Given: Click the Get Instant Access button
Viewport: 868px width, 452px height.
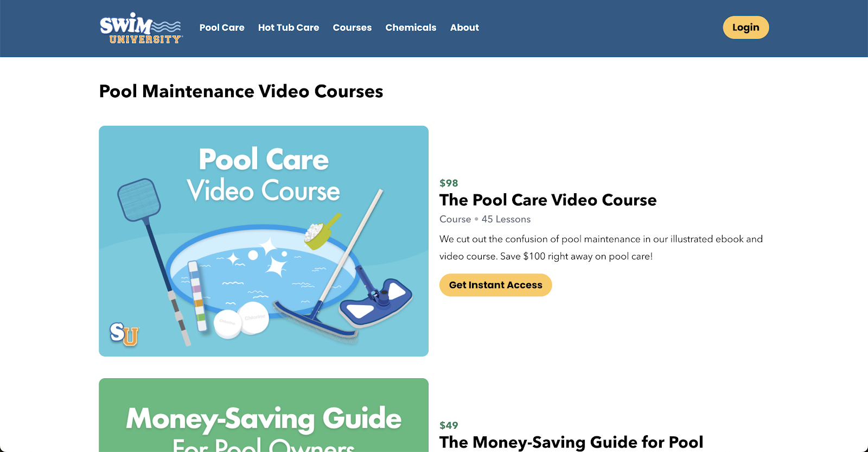Looking at the screenshot, I should click(495, 285).
